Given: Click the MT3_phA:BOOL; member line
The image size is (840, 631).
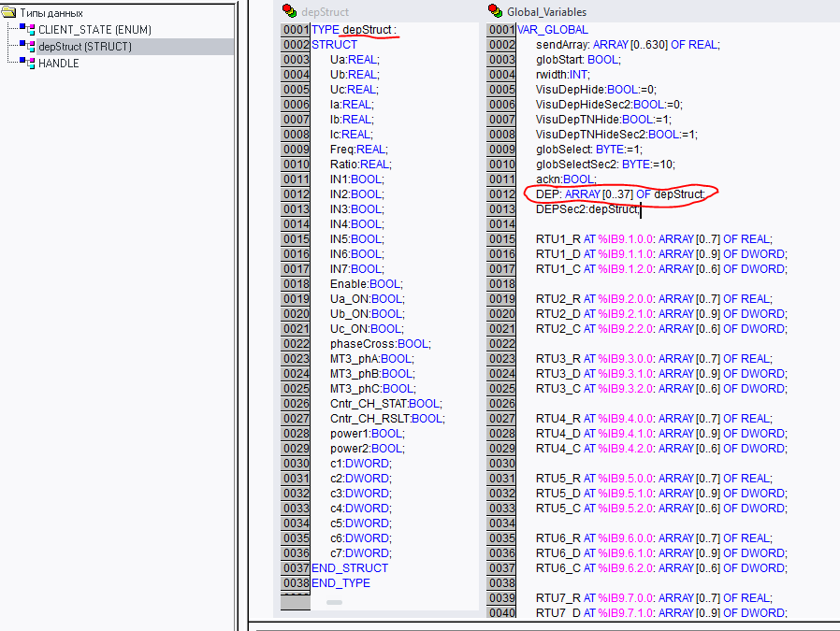Looking at the screenshot, I should 371,359.
